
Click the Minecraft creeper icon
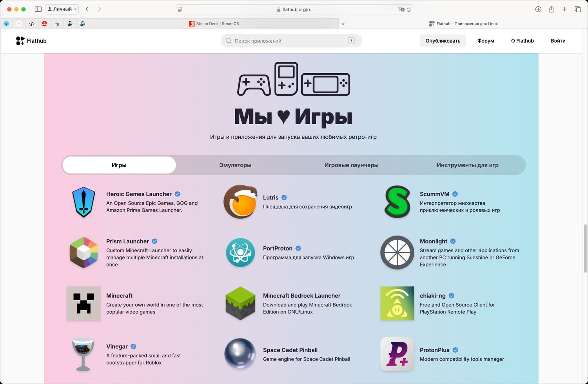pyautogui.click(x=83, y=303)
